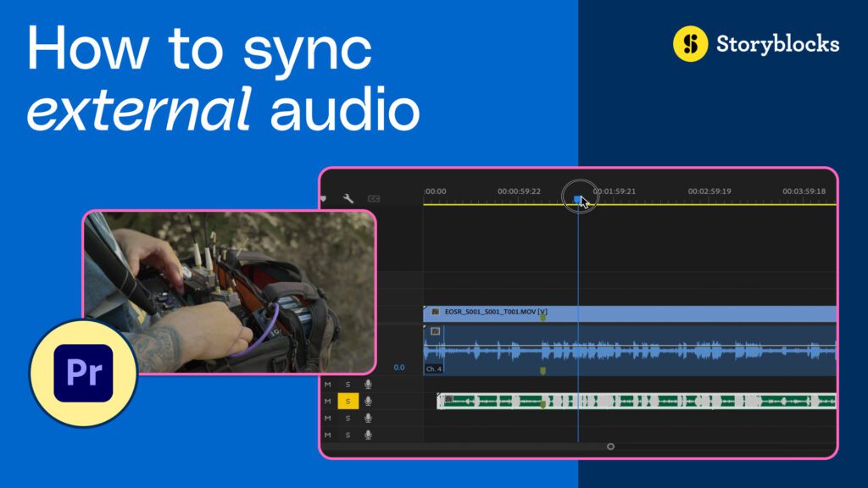
Task: Solo the bottom audio track
Action: (x=349, y=433)
